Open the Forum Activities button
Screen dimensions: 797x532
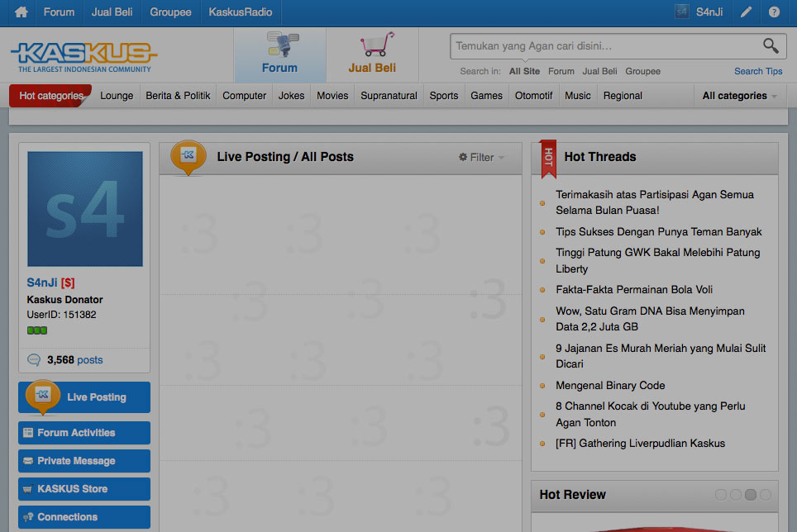pos(84,433)
